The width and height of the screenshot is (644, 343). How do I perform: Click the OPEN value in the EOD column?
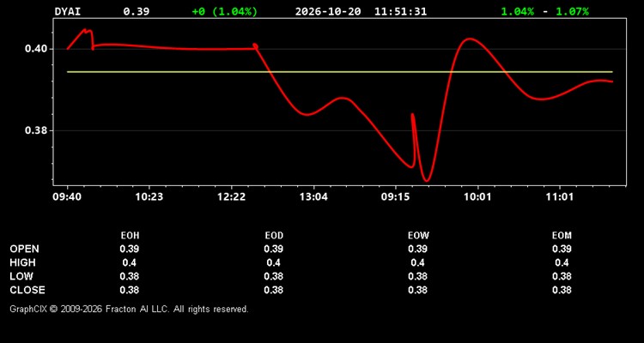tap(274, 249)
